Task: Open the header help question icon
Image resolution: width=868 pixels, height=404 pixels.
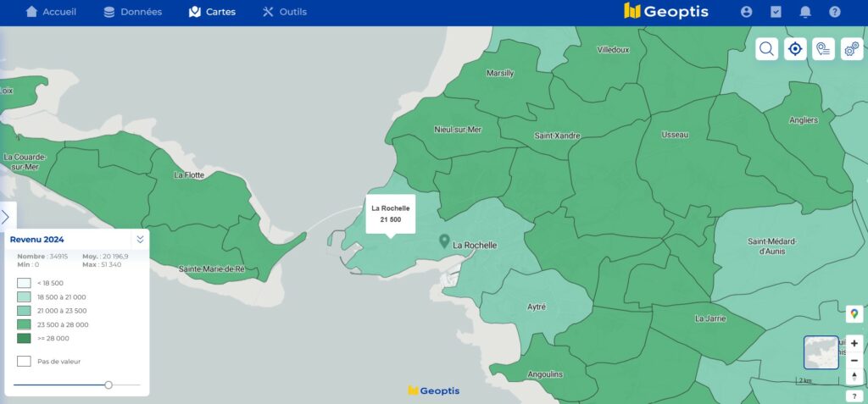Action: click(x=835, y=12)
